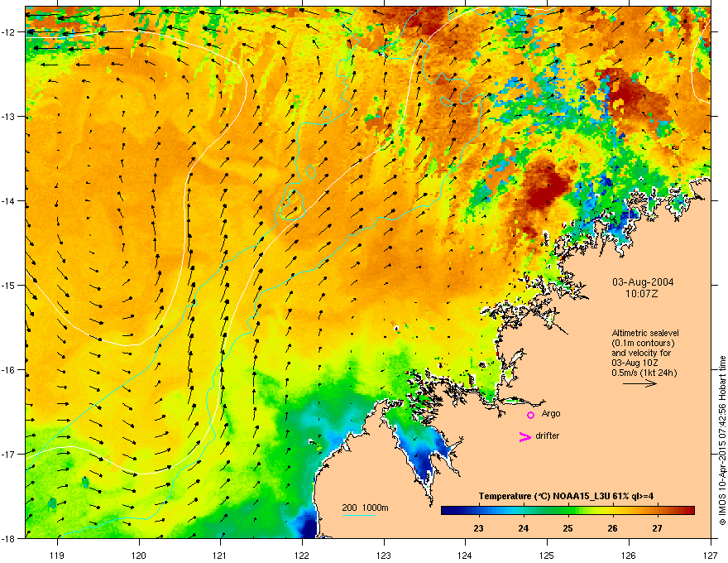Click the Temperature NOAA15_L3U title text
The height and width of the screenshot is (563, 728).
566,496
